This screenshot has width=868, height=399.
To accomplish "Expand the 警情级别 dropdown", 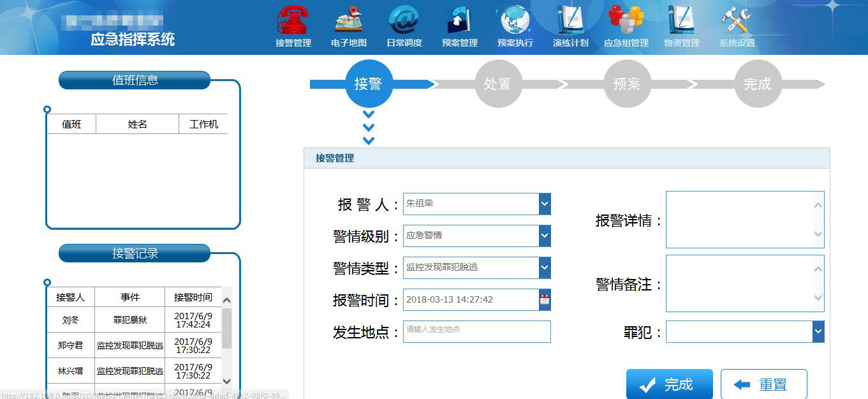I will pyautogui.click(x=545, y=236).
